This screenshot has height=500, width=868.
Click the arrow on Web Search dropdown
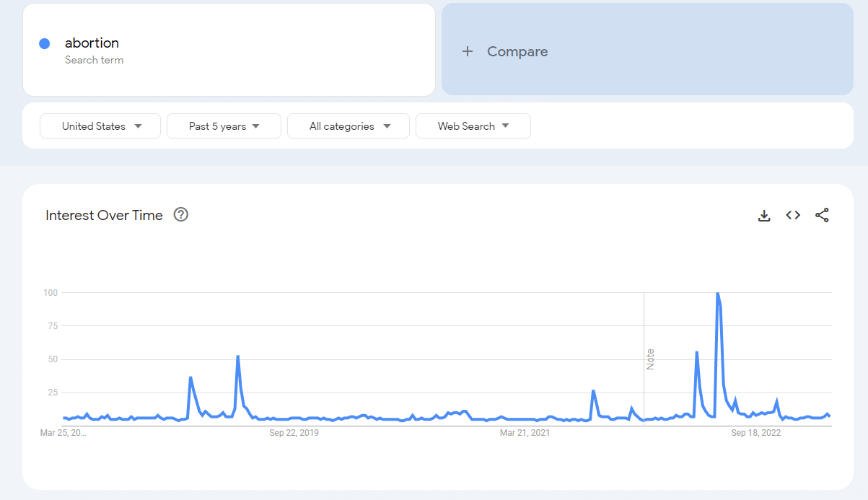coord(505,126)
